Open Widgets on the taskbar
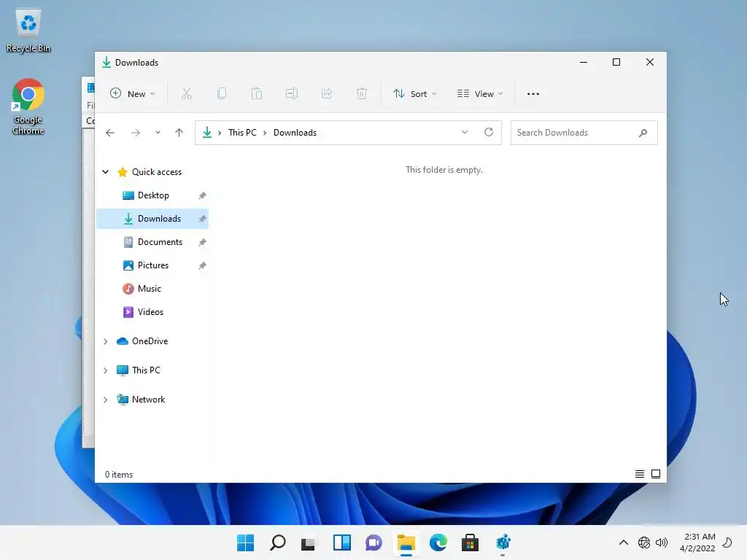This screenshot has height=560, width=747. 341,542
